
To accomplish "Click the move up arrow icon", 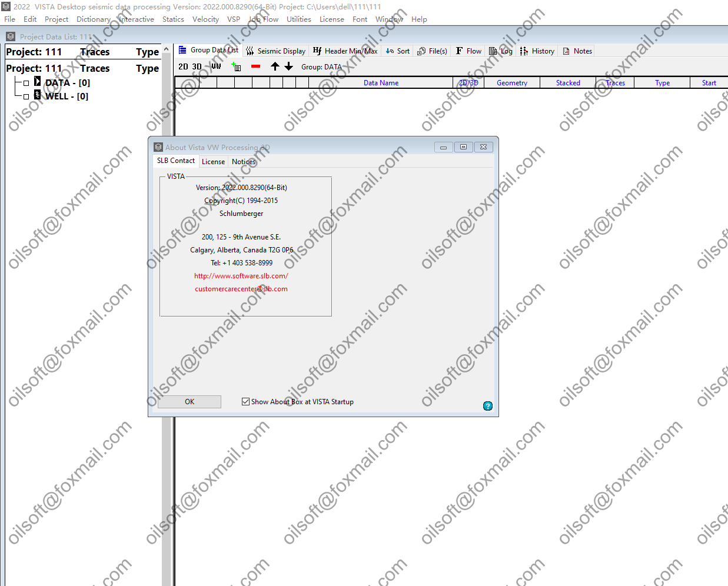I will [x=275, y=66].
